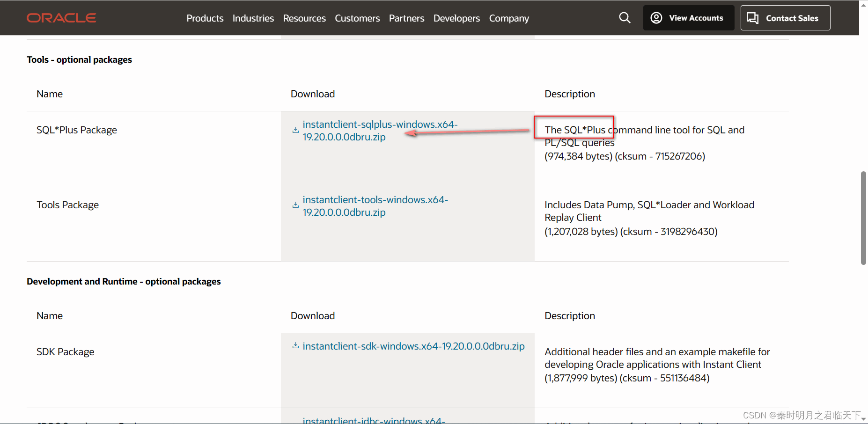The width and height of the screenshot is (868, 424).
Task: Open the Products menu
Action: point(205,18)
